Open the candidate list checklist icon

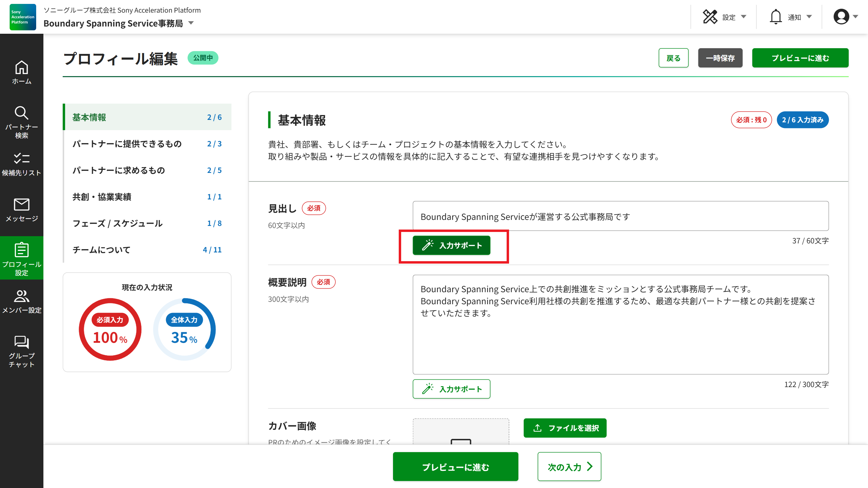(x=22, y=158)
